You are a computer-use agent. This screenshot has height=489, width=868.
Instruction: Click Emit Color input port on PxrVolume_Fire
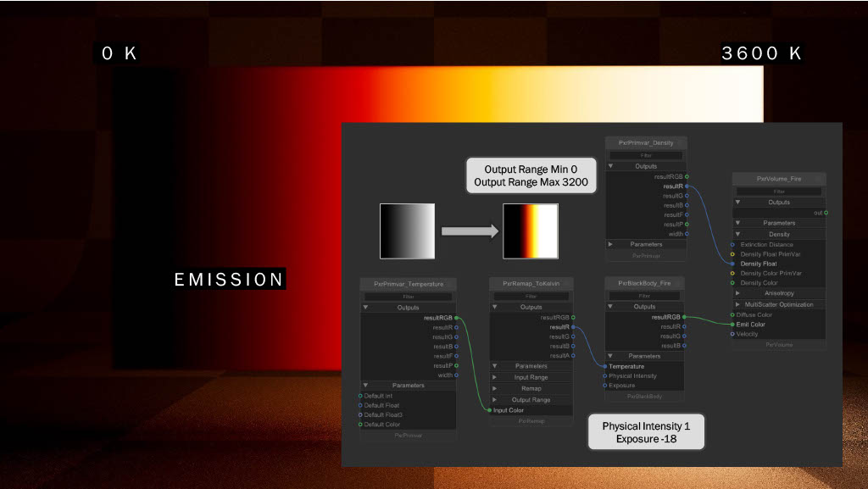coord(732,324)
